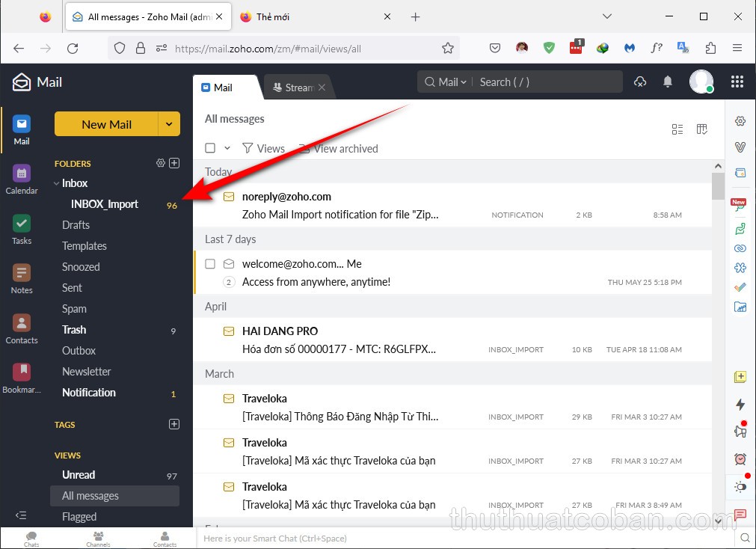The width and height of the screenshot is (756, 549).
Task: Click the notifications bell icon
Action: pos(668,82)
